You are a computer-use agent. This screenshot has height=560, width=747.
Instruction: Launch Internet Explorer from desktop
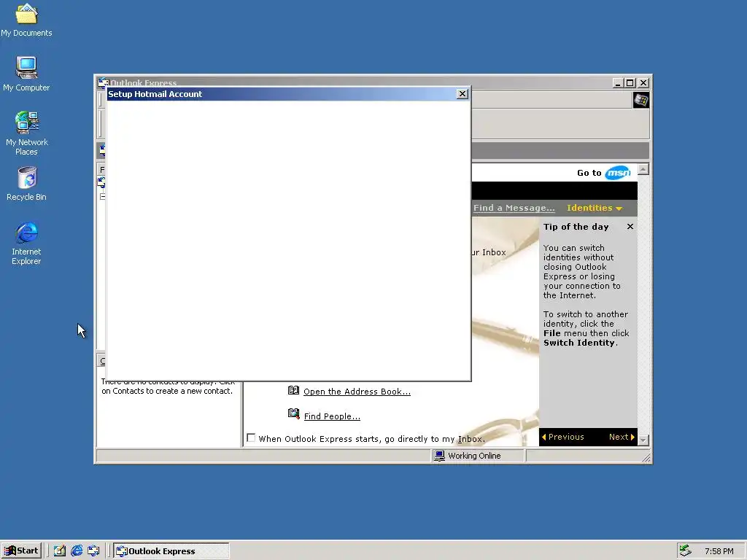coord(26,243)
